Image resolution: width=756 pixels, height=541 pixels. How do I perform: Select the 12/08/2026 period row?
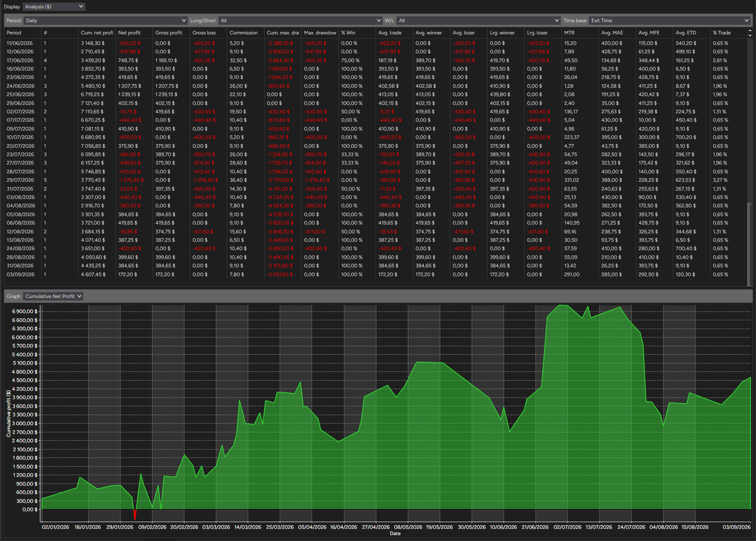click(376, 232)
